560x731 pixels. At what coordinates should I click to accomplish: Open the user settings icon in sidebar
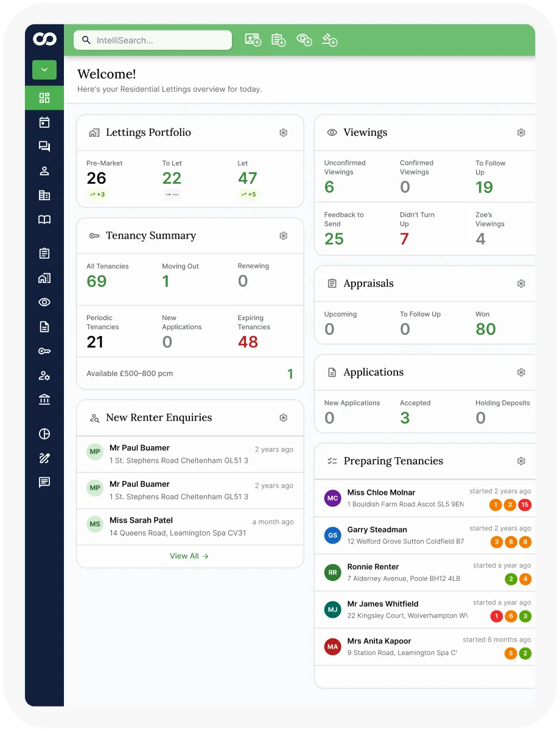44,376
